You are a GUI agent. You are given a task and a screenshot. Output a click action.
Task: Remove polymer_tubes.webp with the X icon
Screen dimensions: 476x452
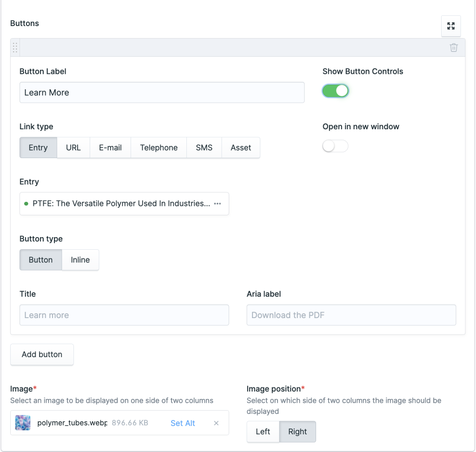216,423
